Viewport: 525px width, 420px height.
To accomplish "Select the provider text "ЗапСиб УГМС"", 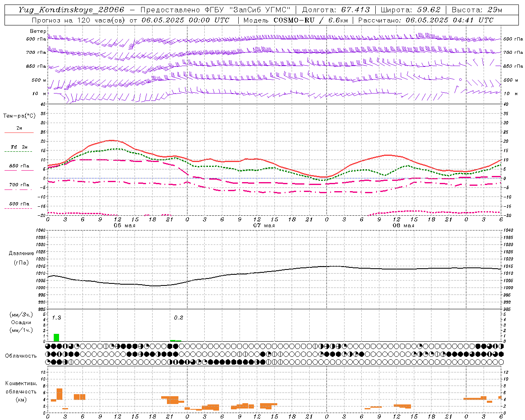I will [x=260, y=10].
